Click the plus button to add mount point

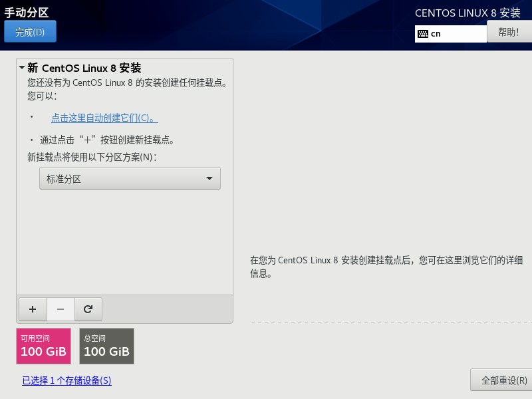(x=33, y=309)
